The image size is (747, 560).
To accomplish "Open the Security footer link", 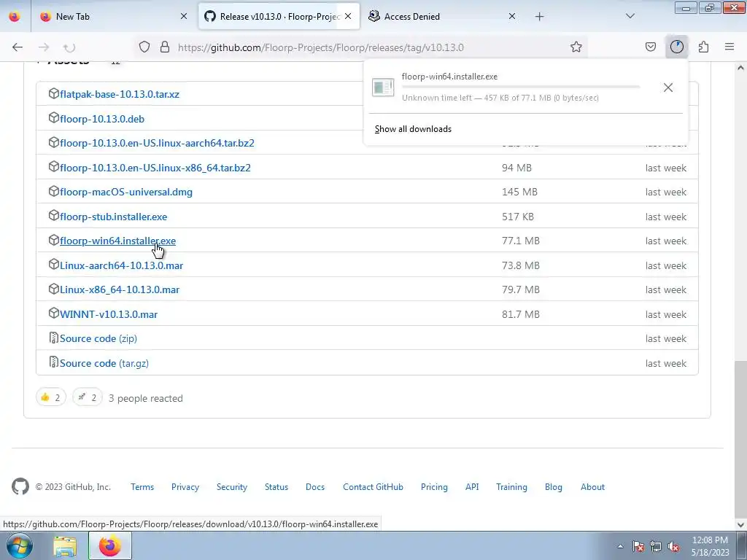I will [232, 486].
